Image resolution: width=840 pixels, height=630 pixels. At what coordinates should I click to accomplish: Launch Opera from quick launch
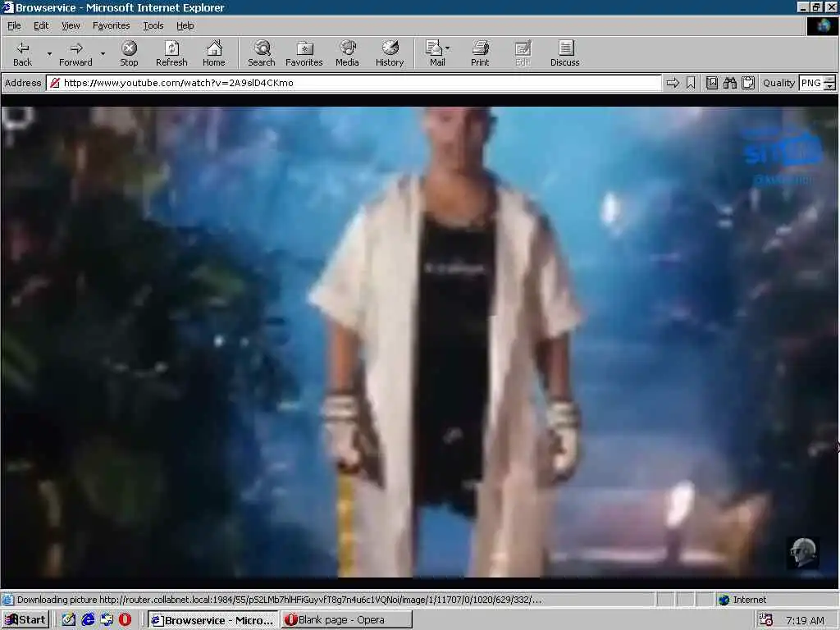[x=125, y=620]
